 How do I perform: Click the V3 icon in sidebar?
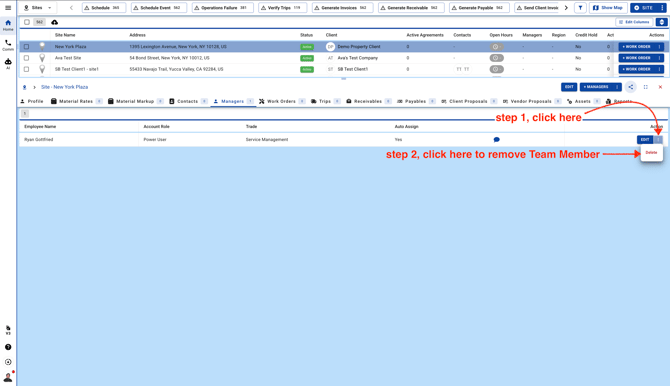point(8,330)
